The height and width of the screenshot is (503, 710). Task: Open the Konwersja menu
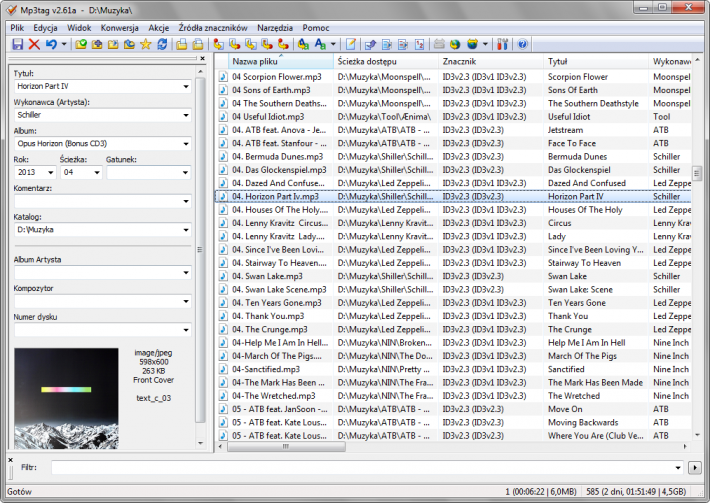120,28
